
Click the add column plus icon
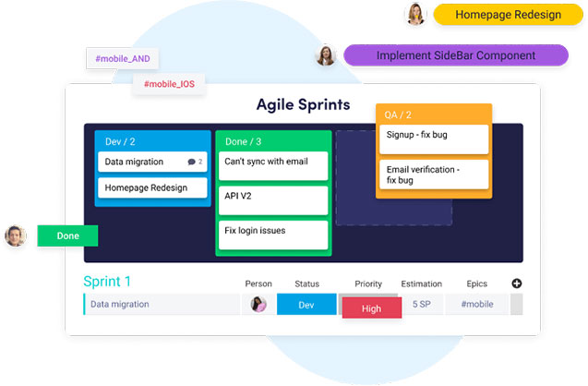coord(517,283)
